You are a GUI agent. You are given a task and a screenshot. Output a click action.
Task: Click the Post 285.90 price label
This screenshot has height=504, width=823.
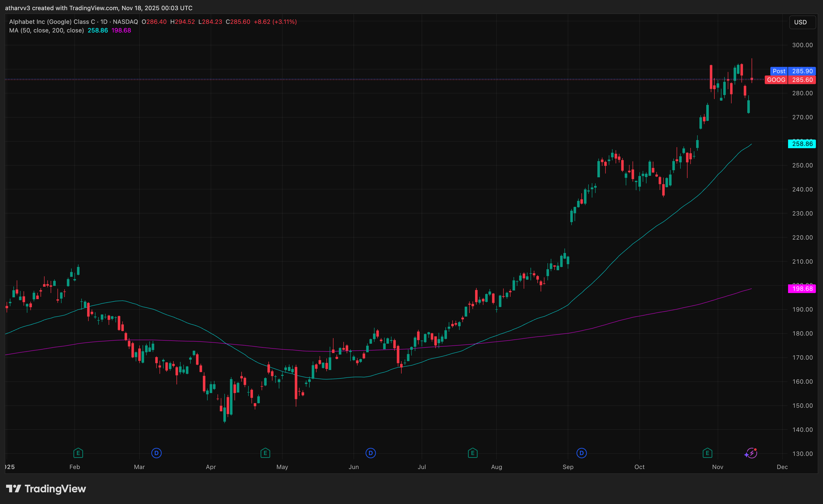[794, 71]
